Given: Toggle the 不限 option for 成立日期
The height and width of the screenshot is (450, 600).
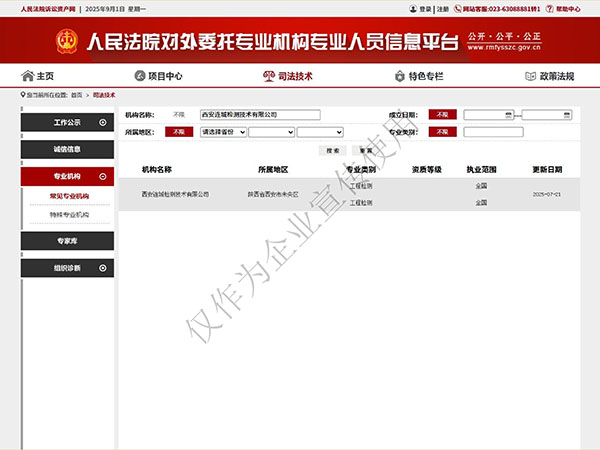Looking at the screenshot, I should pos(441,115).
